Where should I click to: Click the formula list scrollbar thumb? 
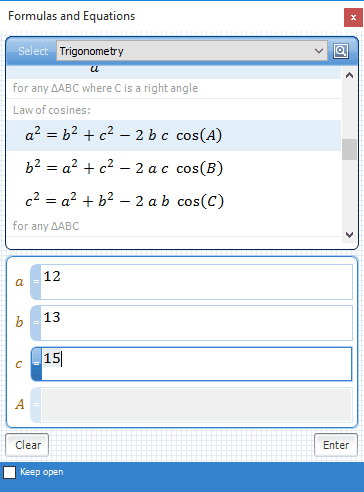coord(349,149)
